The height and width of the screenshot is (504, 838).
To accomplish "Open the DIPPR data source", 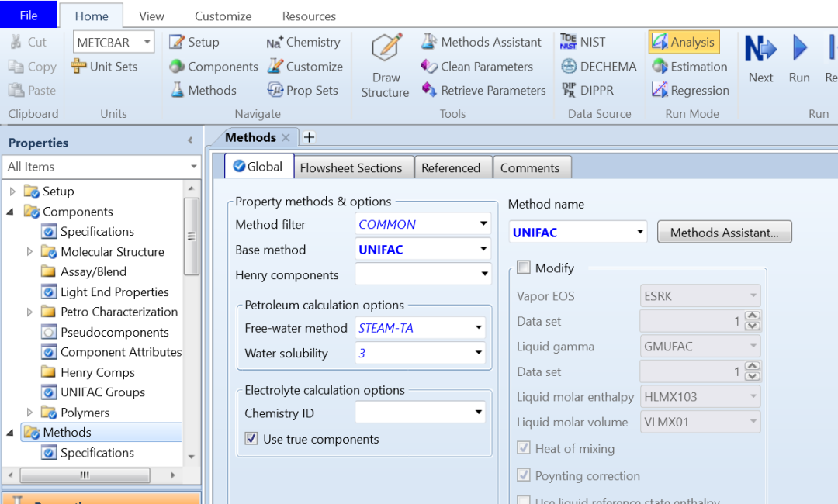I will pyautogui.click(x=587, y=90).
